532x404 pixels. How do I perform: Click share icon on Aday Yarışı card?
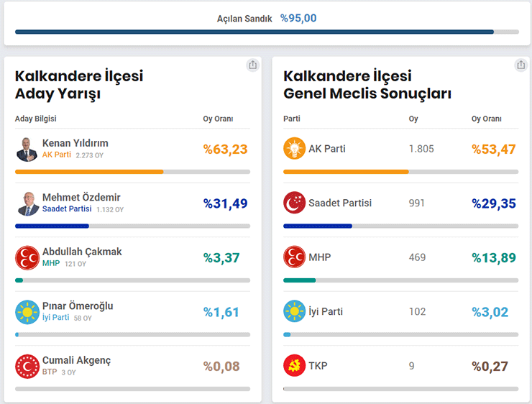[252, 65]
